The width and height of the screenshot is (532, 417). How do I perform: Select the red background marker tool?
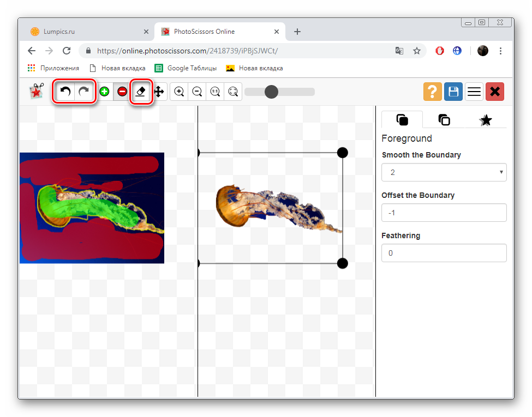pos(122,92)
